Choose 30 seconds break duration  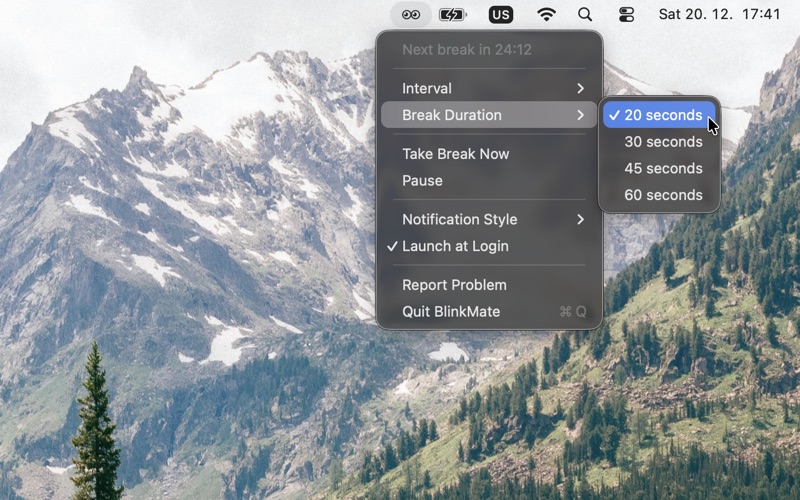click(x=659, y=142)
